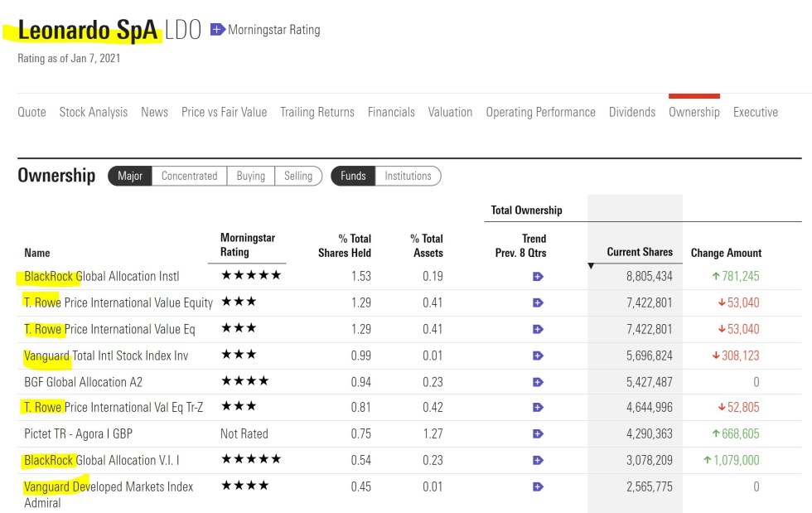Switch to Institutions view
Screen dimensions: 812x513
point(408,176)
